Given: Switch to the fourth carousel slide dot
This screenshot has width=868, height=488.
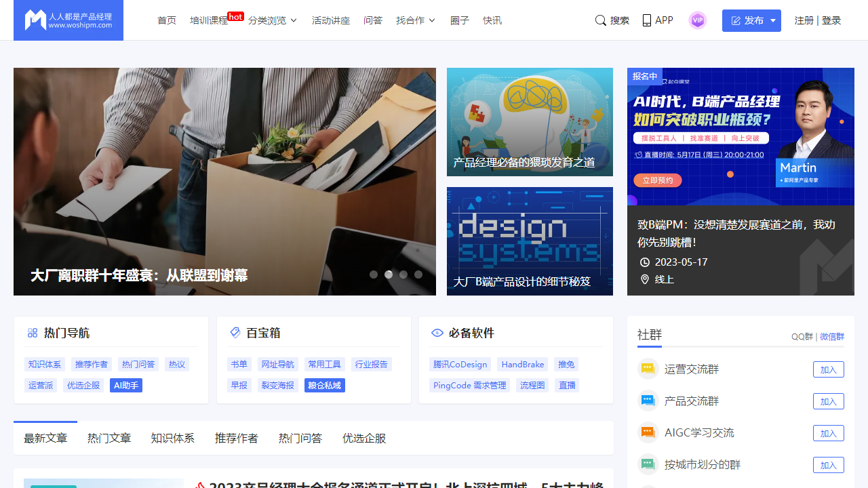Looking at the screenshot, I should tap(418, 274).
